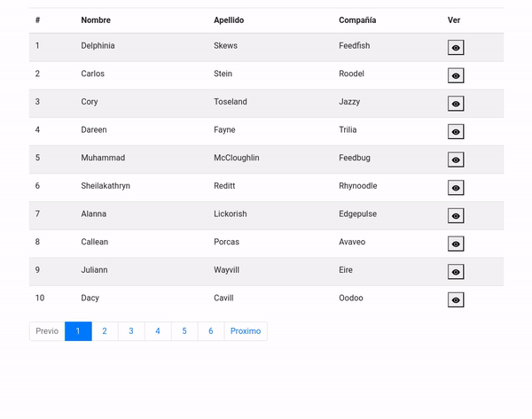This screenshot has height=419, width=532.
Task: Click the view icon in Dareen Fayne row
Action: [x=456, y=131]
